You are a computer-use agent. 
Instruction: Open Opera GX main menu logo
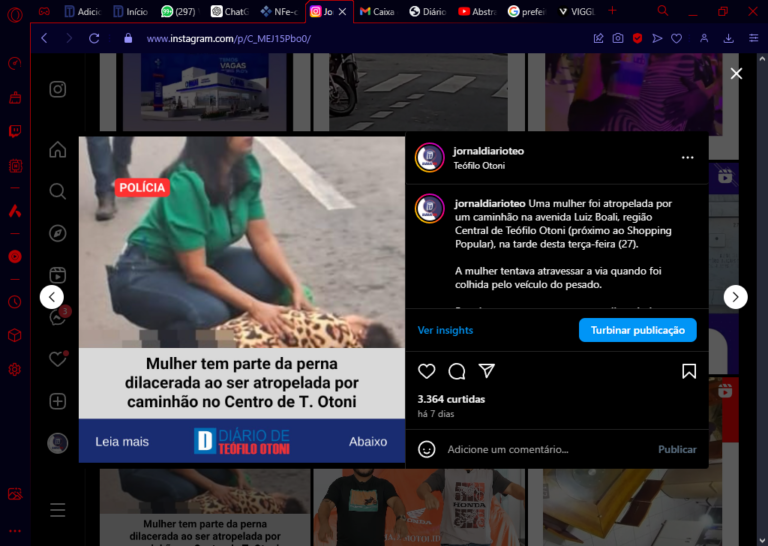click(15, 15)
